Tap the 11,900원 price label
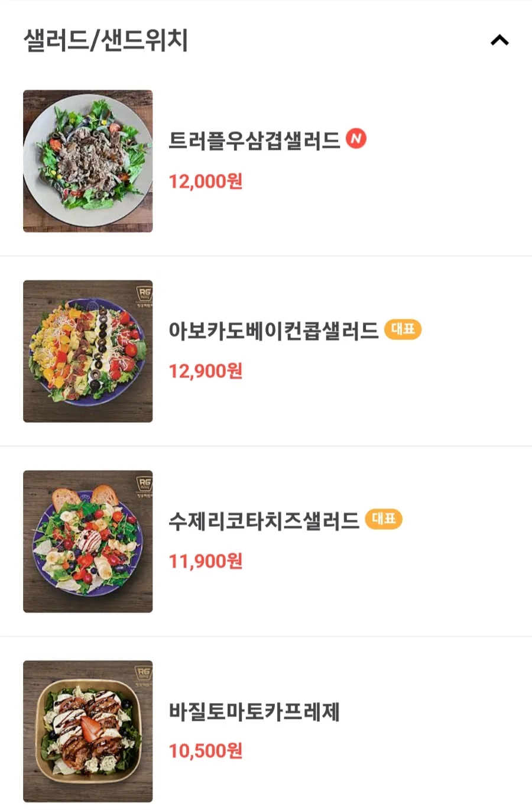This screenshot has height=810, width=532. coord(206,561)
